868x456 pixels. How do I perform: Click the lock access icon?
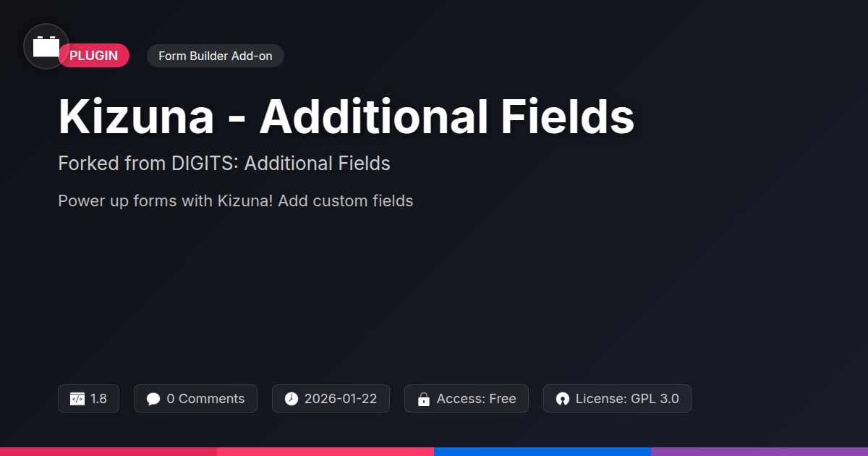(424, 399)
